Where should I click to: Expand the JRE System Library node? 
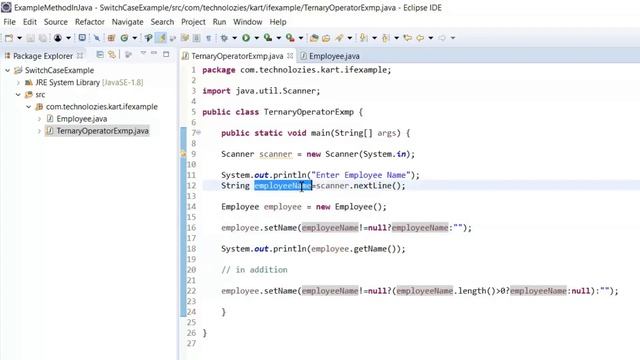pos(18,82)
